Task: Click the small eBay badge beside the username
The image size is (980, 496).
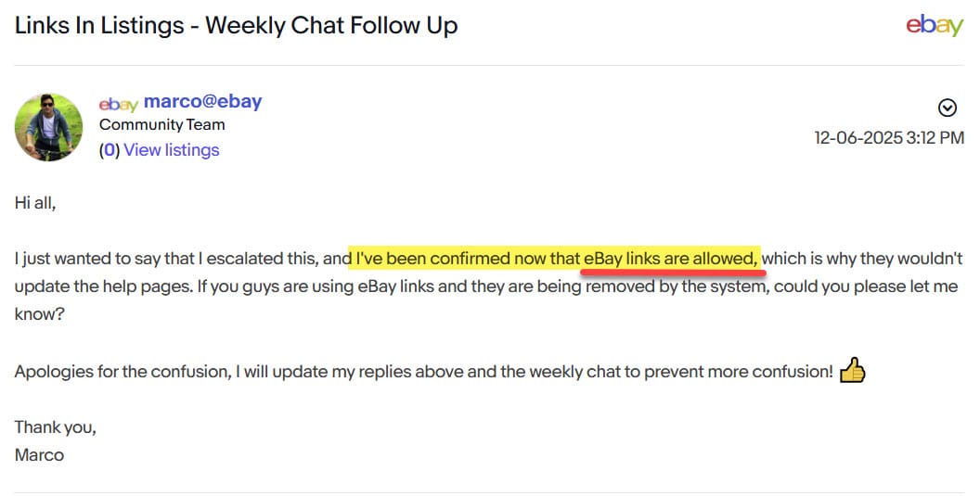Action: point(118,103)
